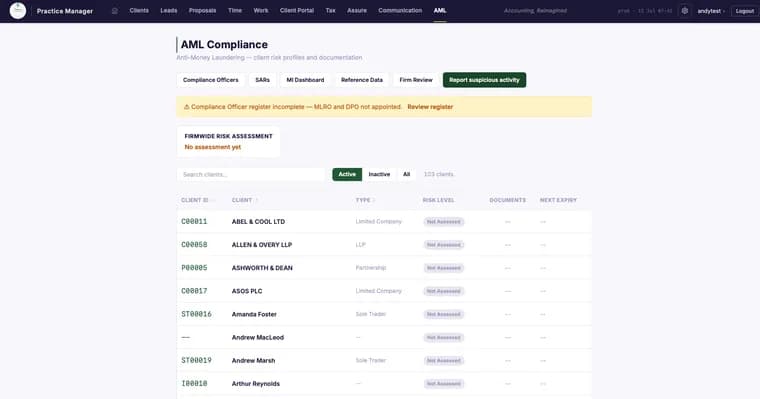The height and width of the screenshot is (399, 760).
Task: Click the Logout button
Action: tap(745, 11)
